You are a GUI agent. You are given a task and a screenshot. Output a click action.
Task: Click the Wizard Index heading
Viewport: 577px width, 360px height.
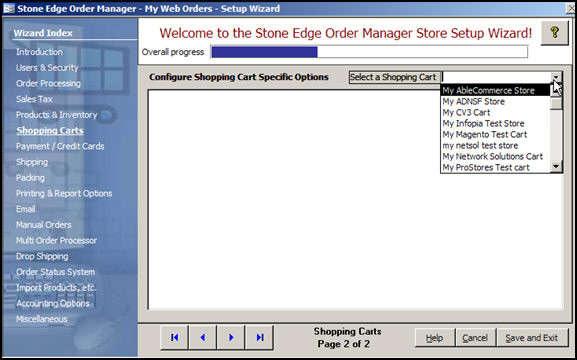[x=43, y=33]
